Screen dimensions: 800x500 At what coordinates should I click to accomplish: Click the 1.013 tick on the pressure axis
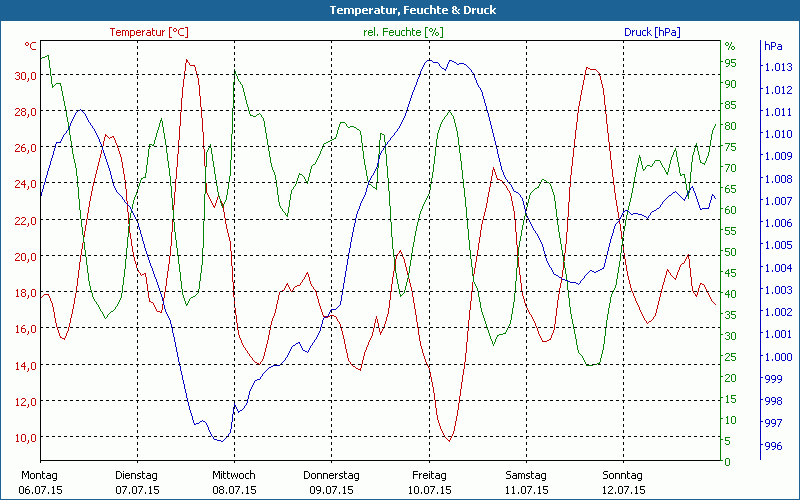pyautogui.click(x=778, y=67)
